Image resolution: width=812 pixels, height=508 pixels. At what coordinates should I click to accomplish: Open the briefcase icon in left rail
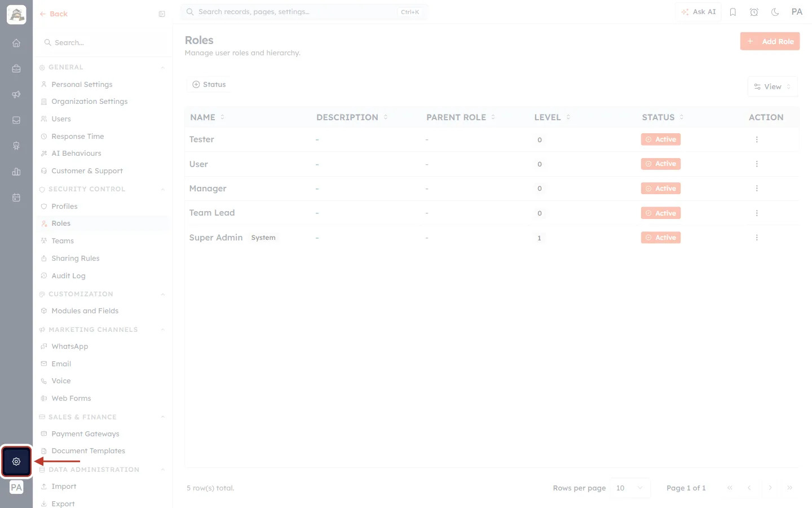pos(16,69)
